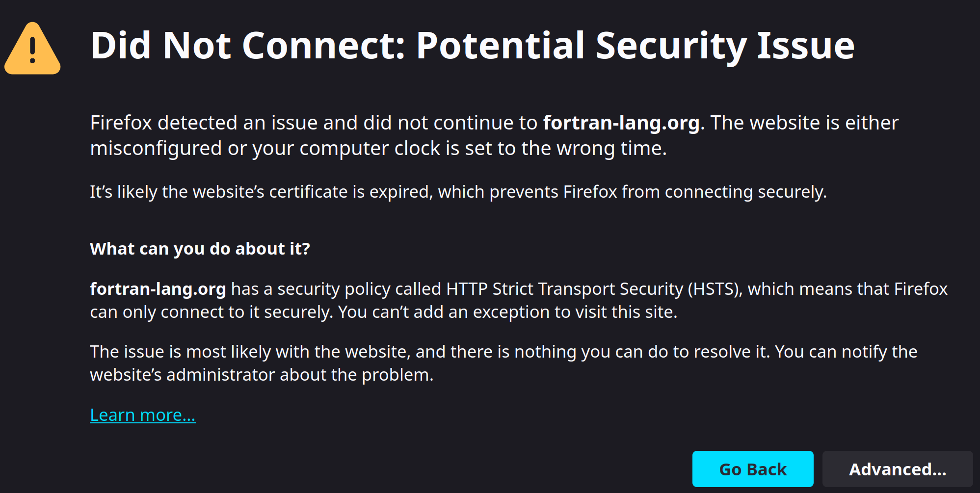Click bold fortran-lang.org starting the HSTS paragraph
This screenshot has height=493, width=980.
coord(158,289)
